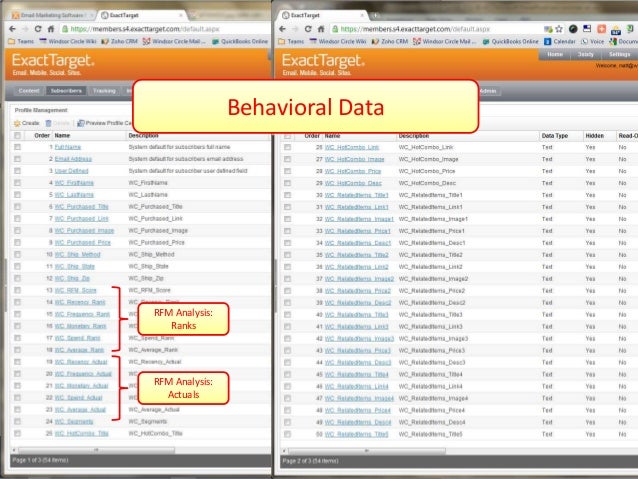Click 'WC_HotCombo_Title' description in the left table
Screen dimensions: 638x479
155,433
